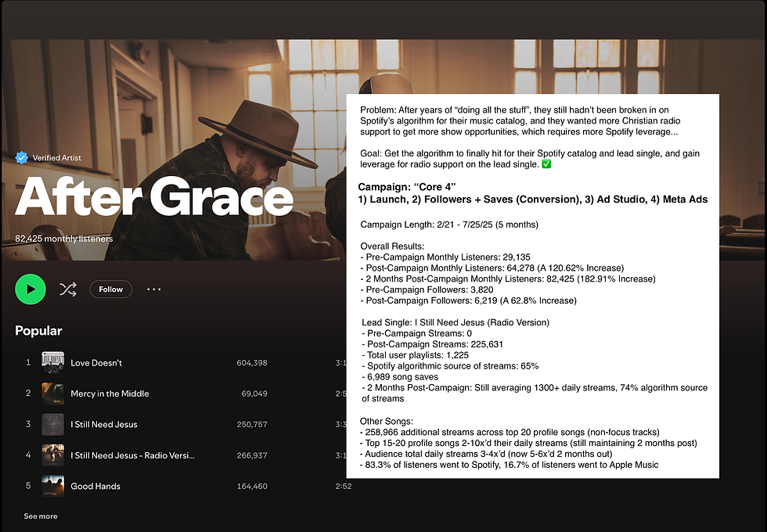Follow the artist After Grace
This screenshot has width=767, height=532.
[x=110, y=289]
